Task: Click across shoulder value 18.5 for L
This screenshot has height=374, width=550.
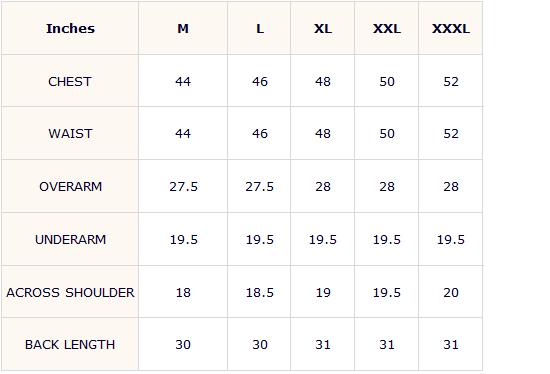Action: coord(259,293)
